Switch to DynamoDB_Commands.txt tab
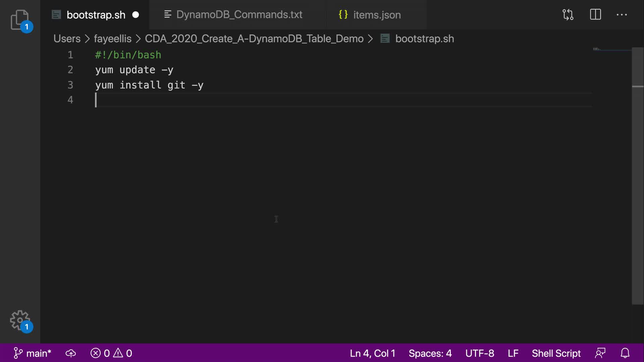The image size is (644, 362). pyautogui.click(x=239, y=15)
